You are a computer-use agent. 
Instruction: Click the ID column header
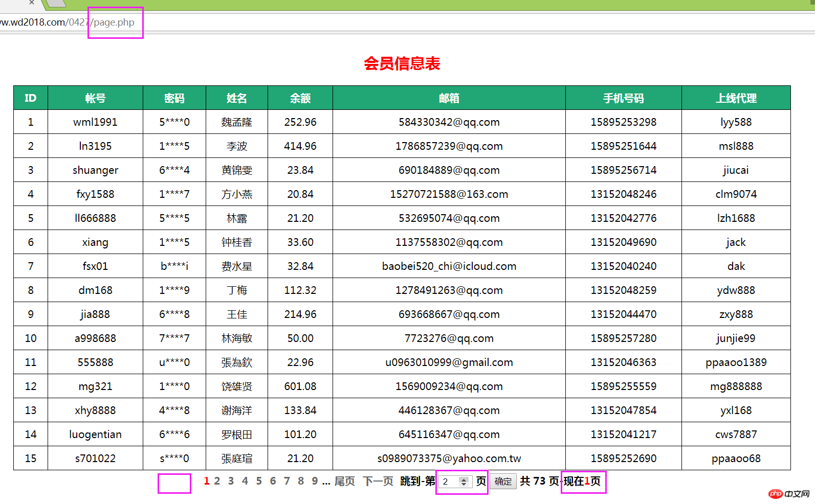click(x=31, y=98)
